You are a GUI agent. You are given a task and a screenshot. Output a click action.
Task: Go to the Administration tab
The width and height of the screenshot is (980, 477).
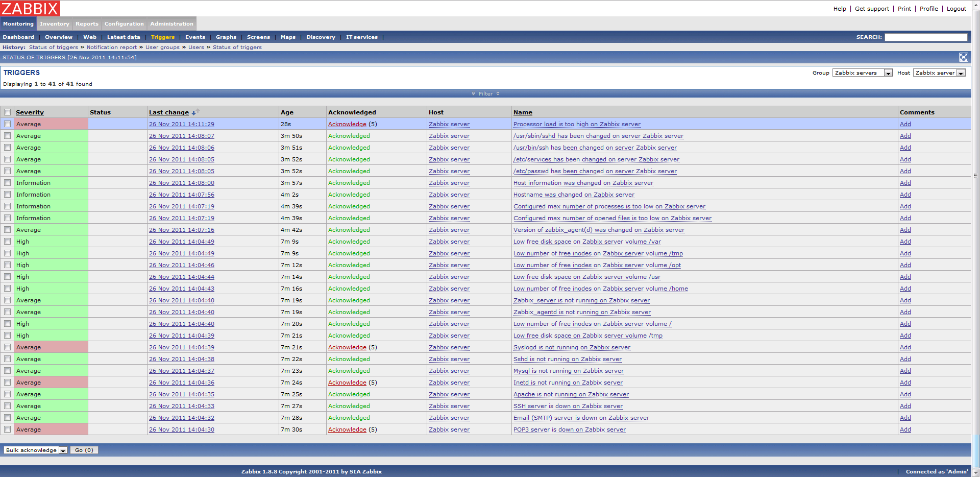coord(171,24)
